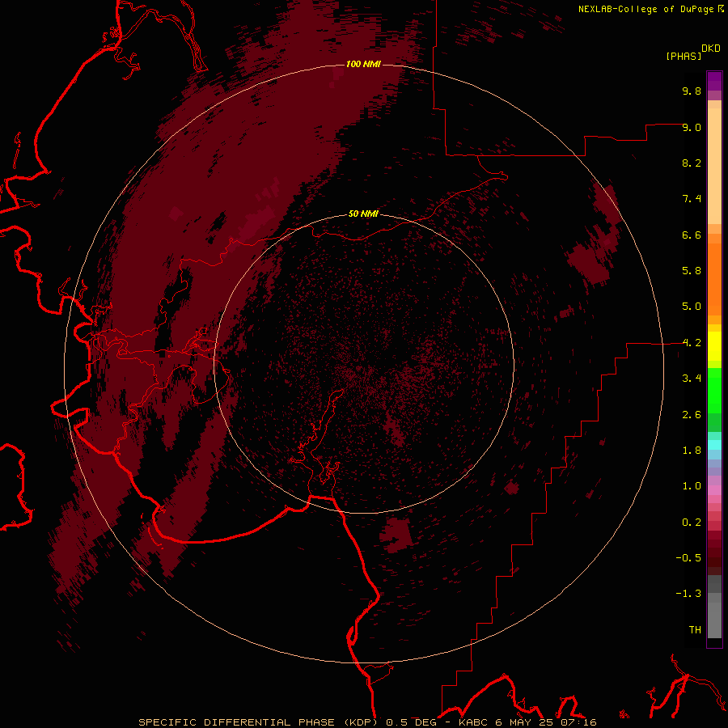The width and height of the screenshot is (728, 728).
Task: Click the DKD label above the color scale
Action: [x=711, y=49]
